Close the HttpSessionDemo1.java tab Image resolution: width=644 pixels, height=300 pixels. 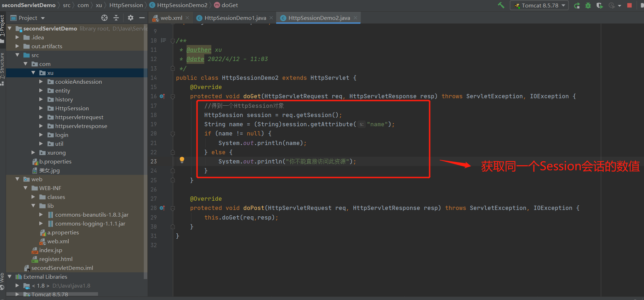(x=271, y=18)
